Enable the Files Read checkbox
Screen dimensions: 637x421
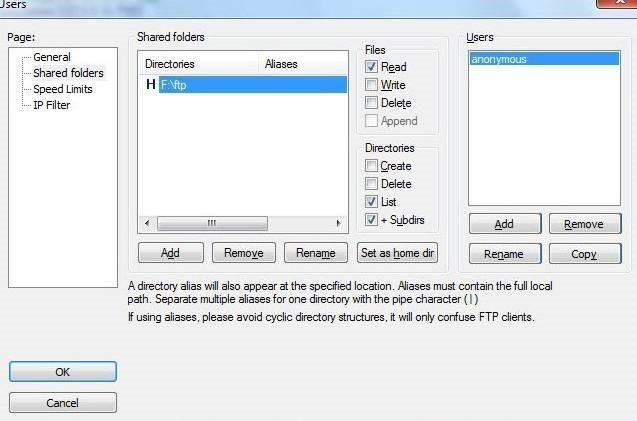[x=372, y=67]
